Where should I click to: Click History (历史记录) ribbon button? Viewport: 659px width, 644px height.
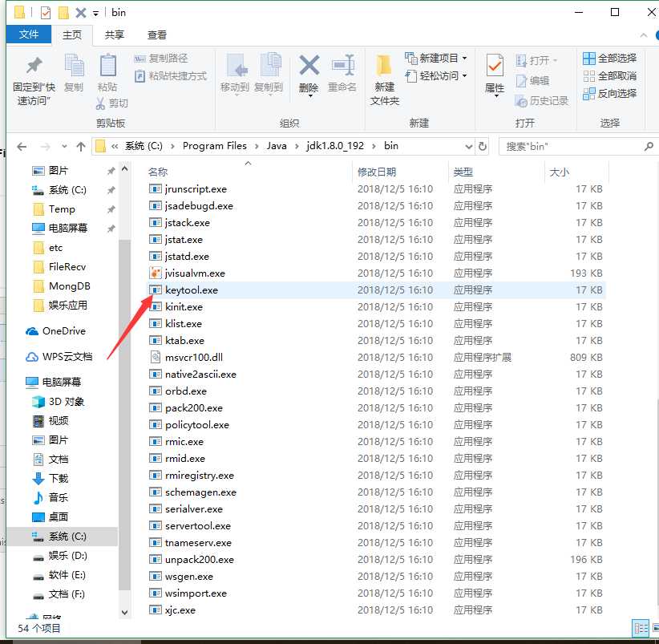(542, 101)
